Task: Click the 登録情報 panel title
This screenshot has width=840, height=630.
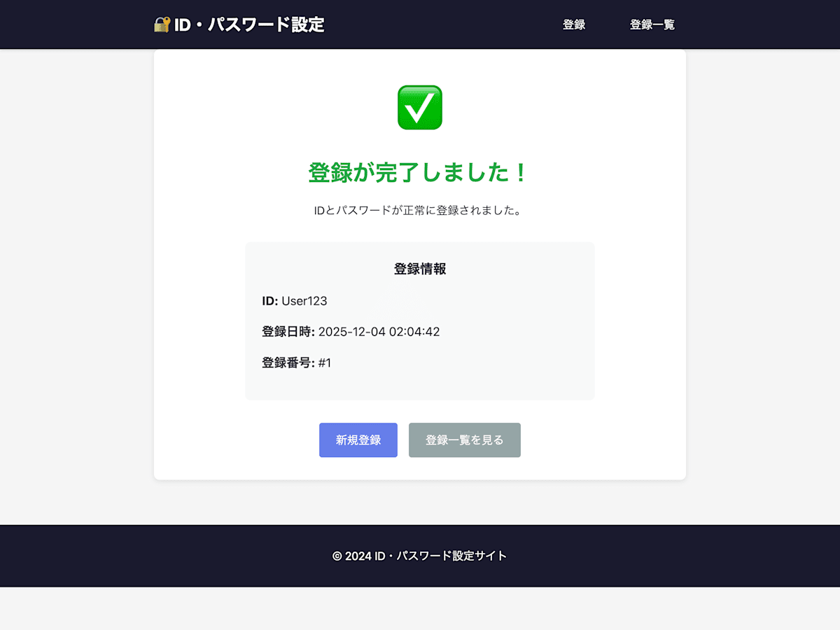Action: point(420,268)
